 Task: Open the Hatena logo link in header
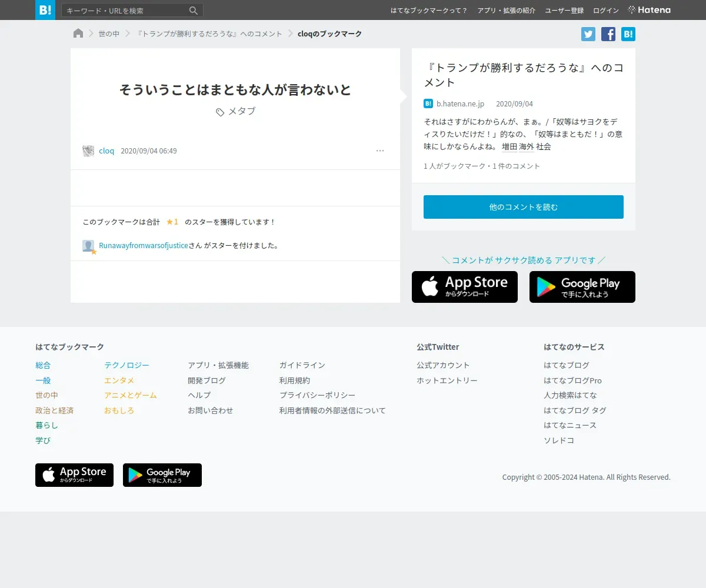click(x=650, y=10)
